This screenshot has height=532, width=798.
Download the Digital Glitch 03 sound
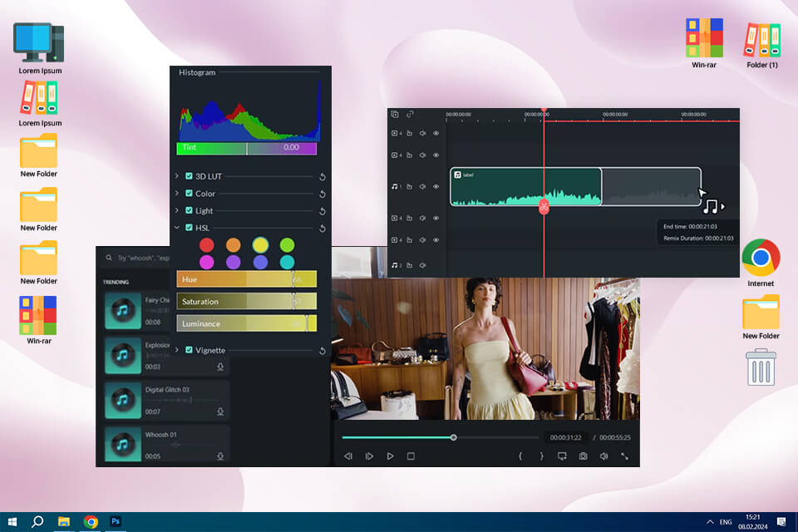[220, 411]
